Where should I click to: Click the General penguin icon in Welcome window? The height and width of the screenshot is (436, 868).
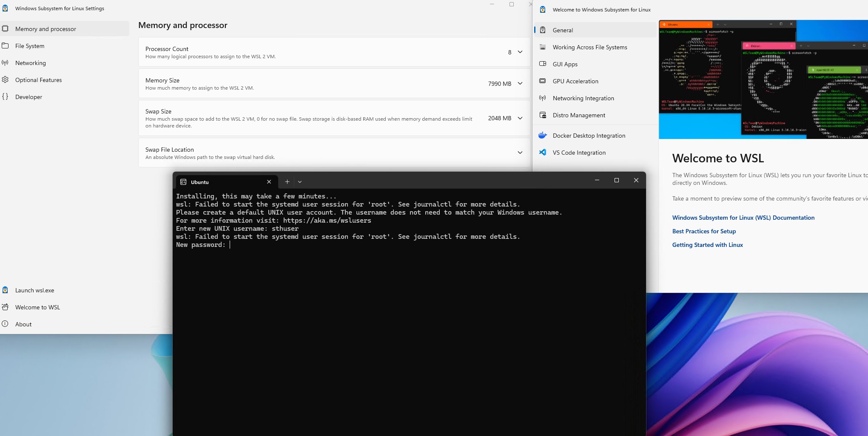tap(543, 30)
